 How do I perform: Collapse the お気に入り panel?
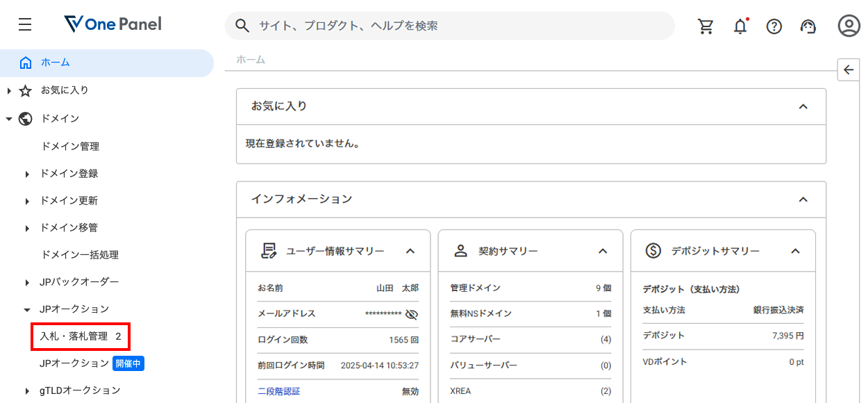(803, 106)
